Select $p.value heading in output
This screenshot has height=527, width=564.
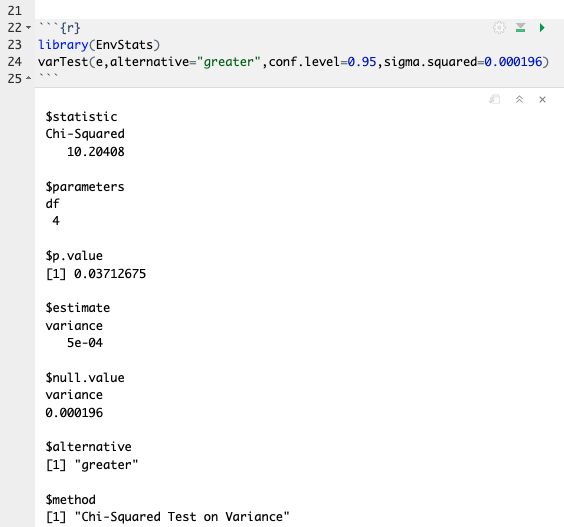point(74,256)
